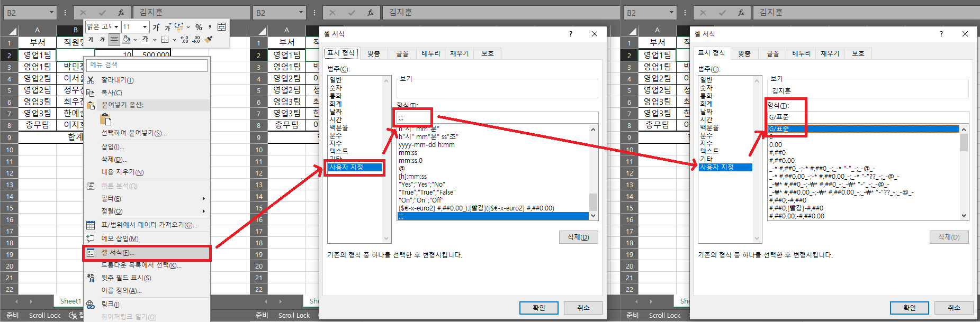Expand the borders dropdown arrow
Viewport: 980px width, 322px height.
pyautogui.click(x=174, y=40)
